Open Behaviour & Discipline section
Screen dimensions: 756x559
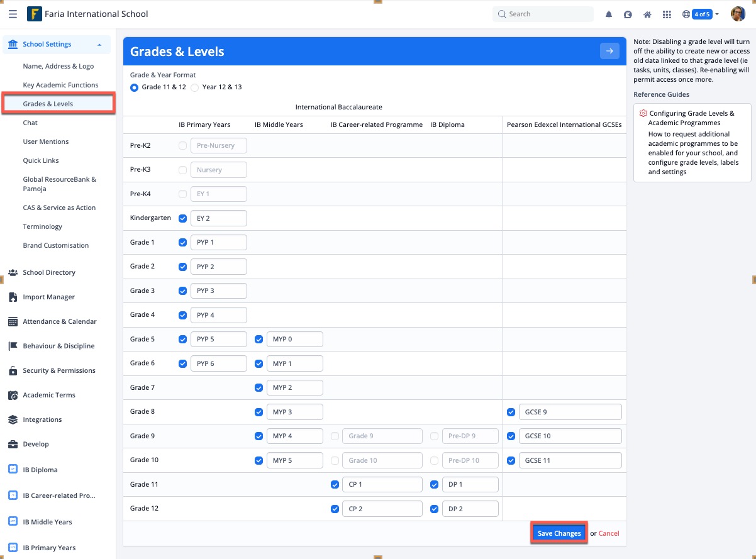pyautogui.click(x=58, y=346)
